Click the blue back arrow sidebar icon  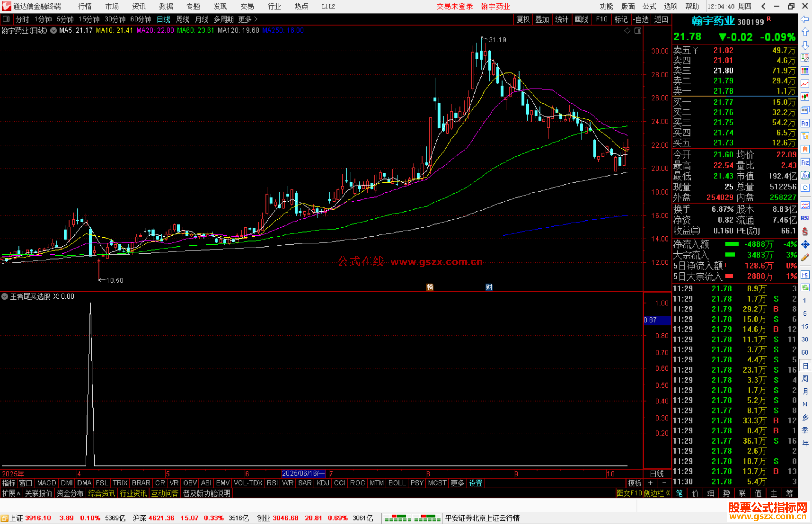pyautogui.click(x=805, y=19)
